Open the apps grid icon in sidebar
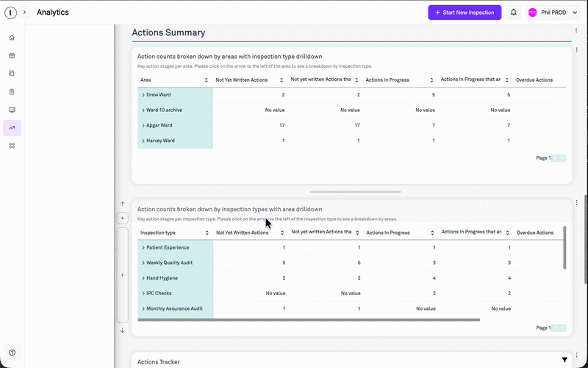The image size is (588, 368). [x=12, y=146]
